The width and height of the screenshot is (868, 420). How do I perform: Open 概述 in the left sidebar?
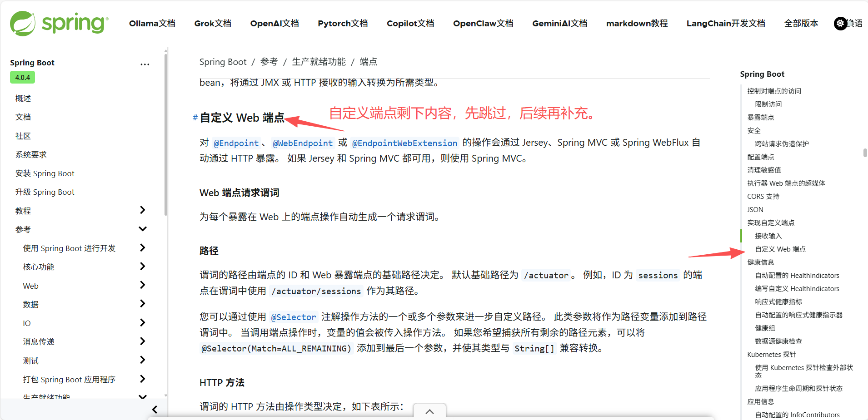(x=23, y=99)
